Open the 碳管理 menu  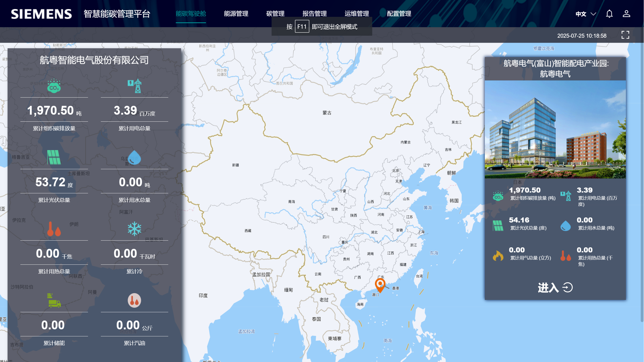coord(275,14)
